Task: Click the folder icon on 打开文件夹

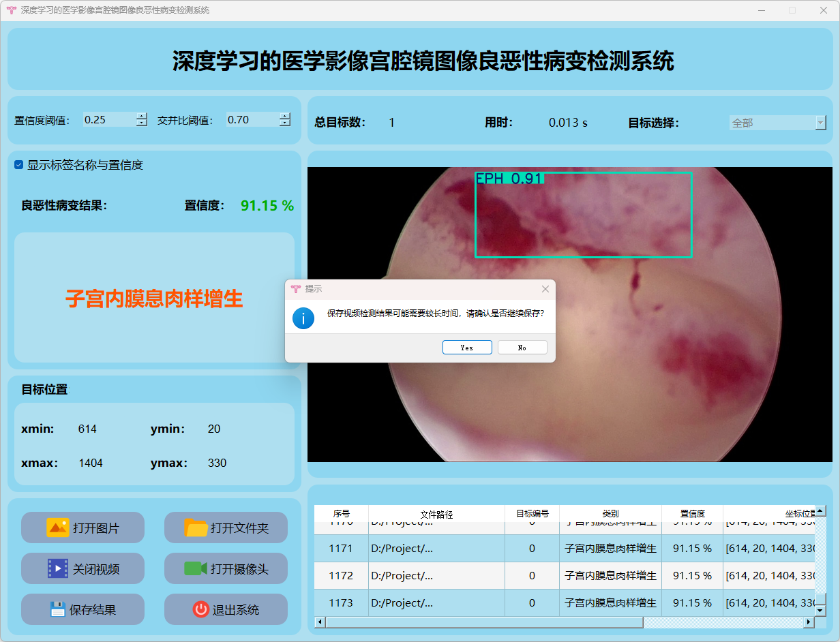Action: click(x=196, y=528)
